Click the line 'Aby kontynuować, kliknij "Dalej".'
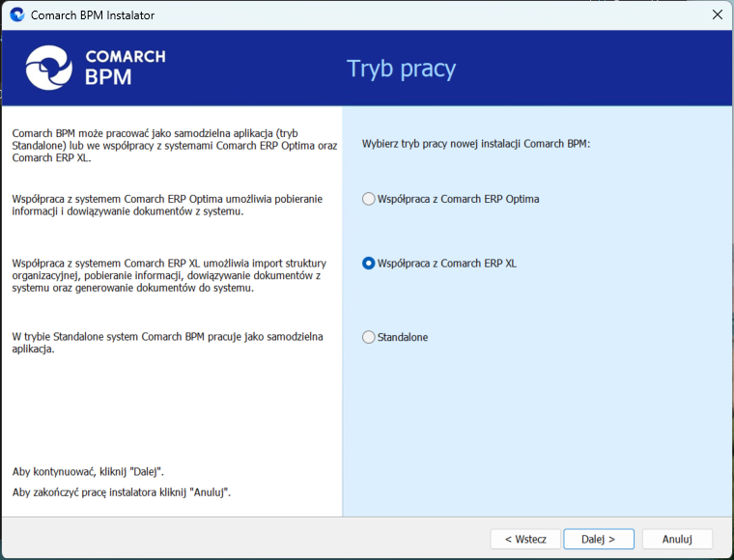This screenshot has height=560, width=734. tap(88, 471)
